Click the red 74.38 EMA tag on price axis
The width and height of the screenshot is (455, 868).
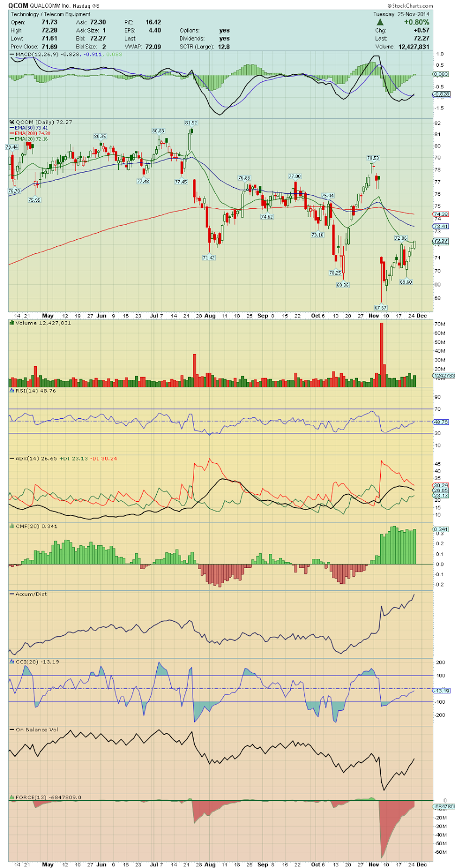(x=441, y=214)
